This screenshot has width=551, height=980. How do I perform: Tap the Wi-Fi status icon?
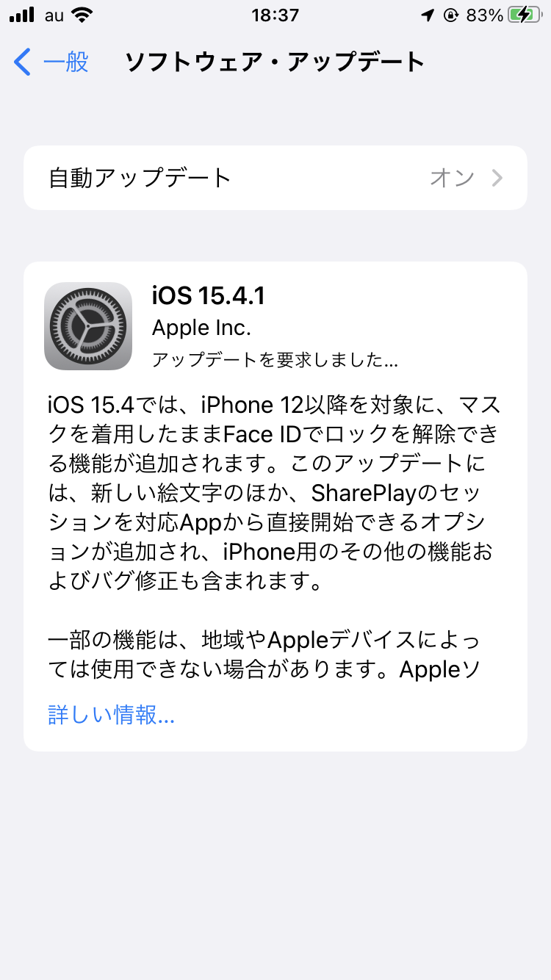pyautogui.click(x=84, y=15)
